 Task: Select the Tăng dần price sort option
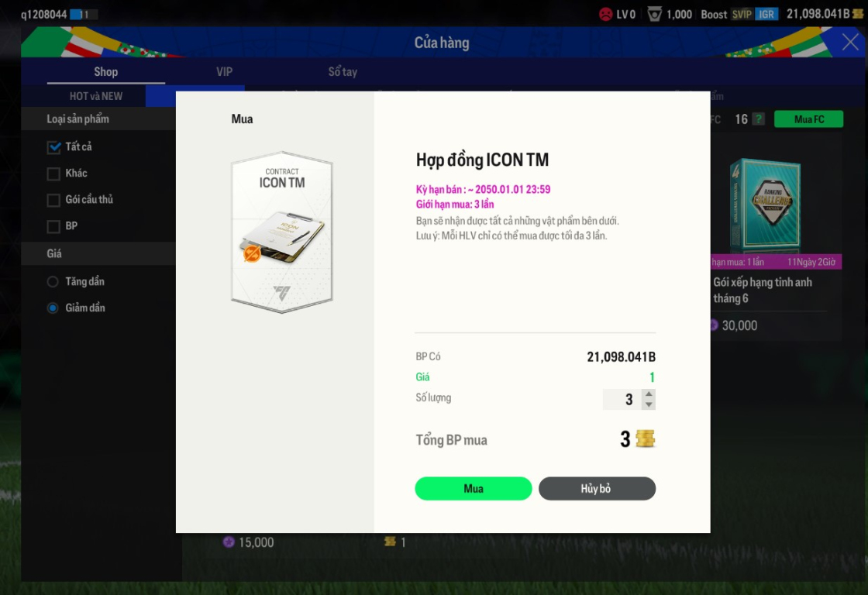click(x=53, y=282)
